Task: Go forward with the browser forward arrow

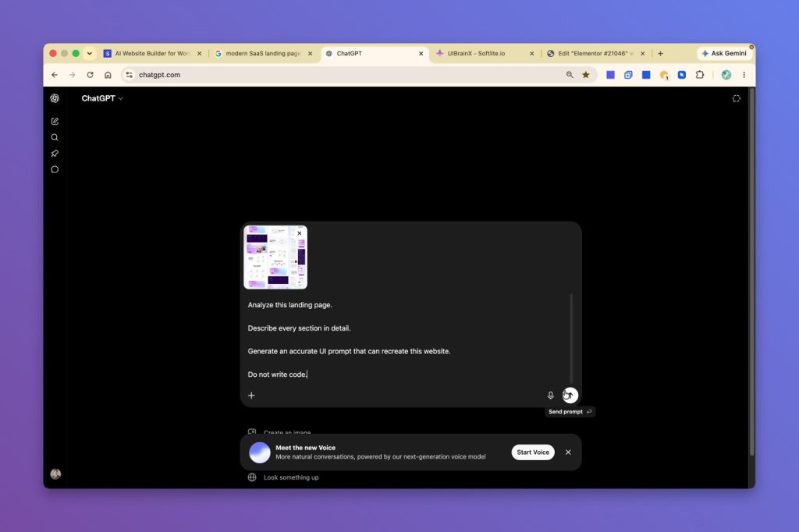Action: (x=73, y=75)
